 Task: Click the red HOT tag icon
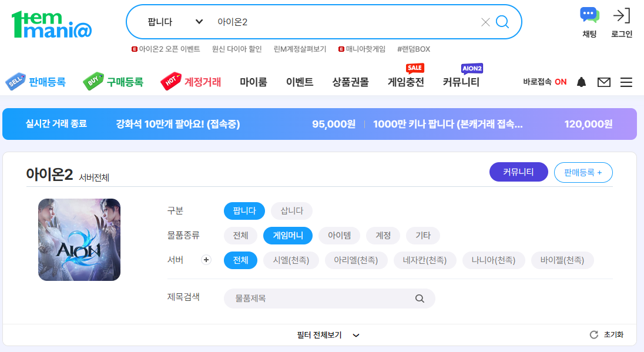171,81
